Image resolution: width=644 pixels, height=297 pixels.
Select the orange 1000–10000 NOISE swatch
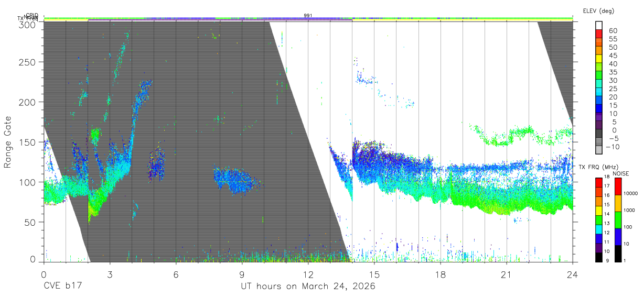(x=617, y=203)
